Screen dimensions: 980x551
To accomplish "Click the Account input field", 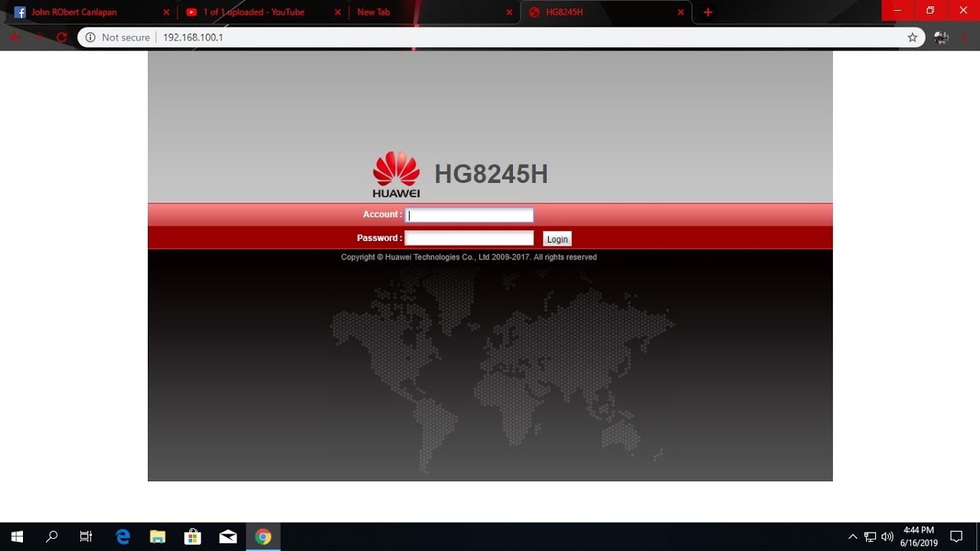I will point(469,215).
